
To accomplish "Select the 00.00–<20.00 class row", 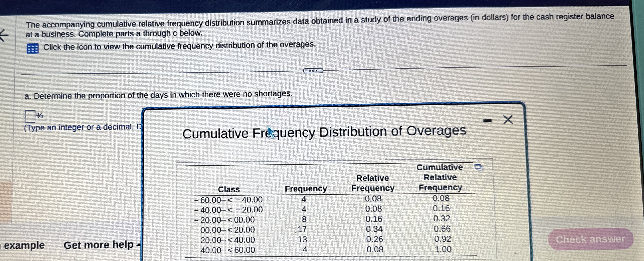I will 227,230.
